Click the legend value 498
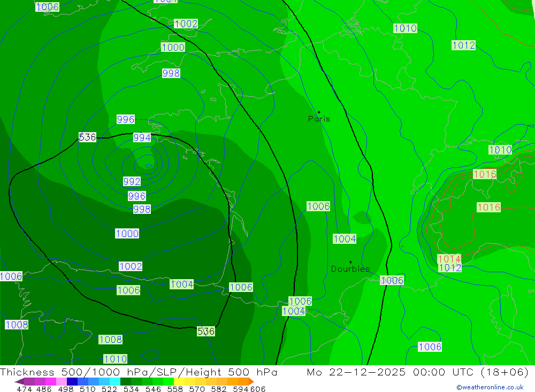Viewport: 535px width, 392px height. coord(65,389)
